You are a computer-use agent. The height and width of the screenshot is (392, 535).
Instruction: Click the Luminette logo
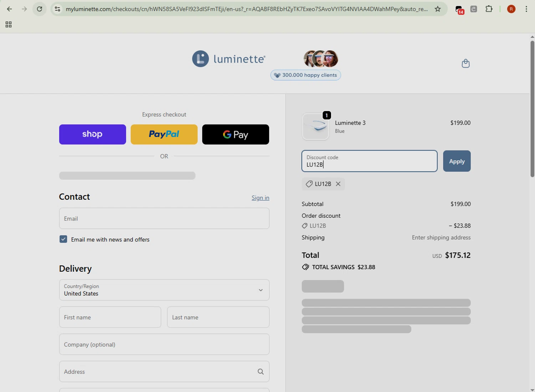tap(229, 59)
